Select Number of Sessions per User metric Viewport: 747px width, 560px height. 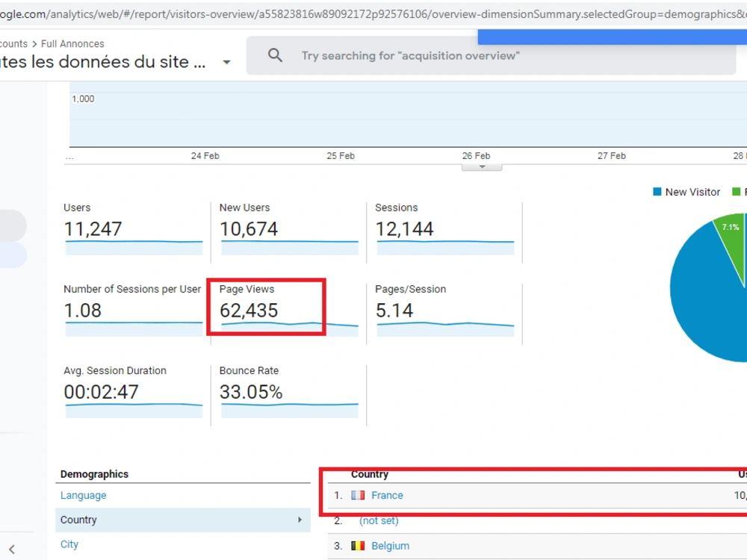click(x=134, y=310)
